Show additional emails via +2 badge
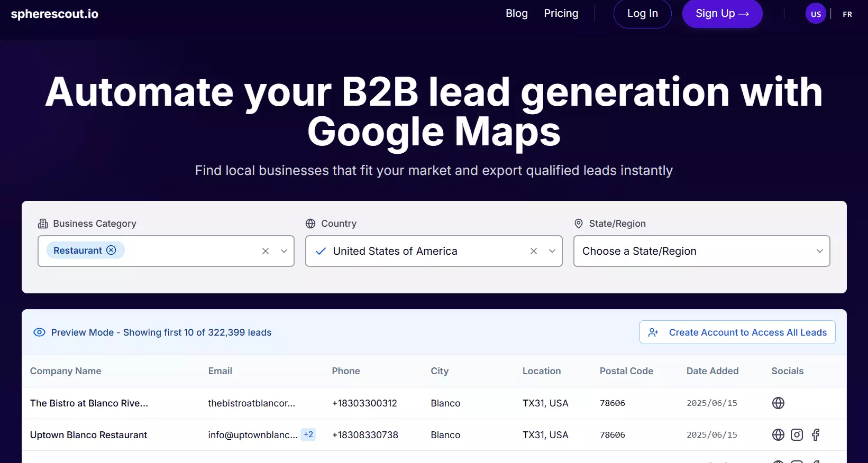 pos(308,434)
